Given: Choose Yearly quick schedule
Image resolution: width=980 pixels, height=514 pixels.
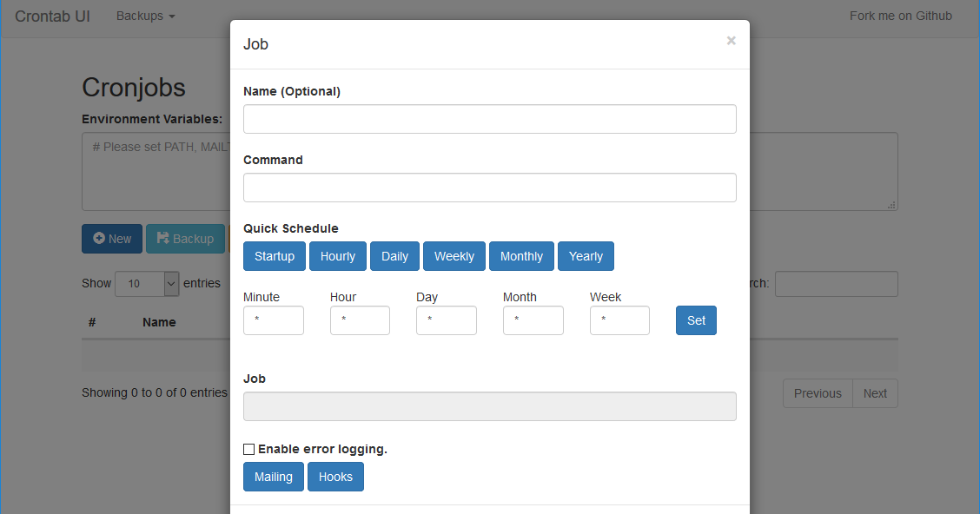Looking at the screenshot, I should tap(586, 256).
